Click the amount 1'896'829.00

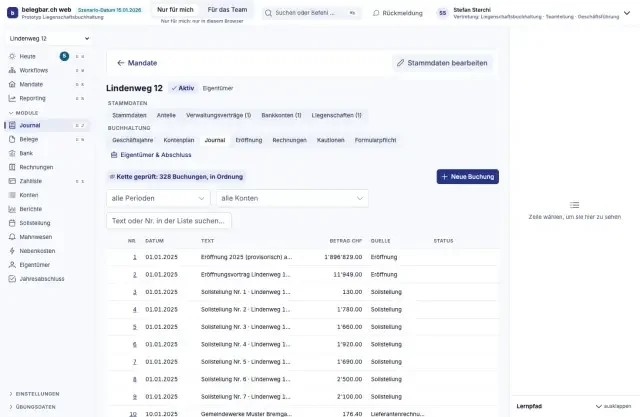(343, 257)
